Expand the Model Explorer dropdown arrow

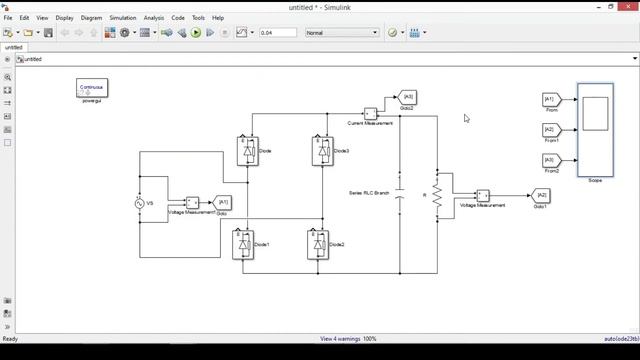click(x=155, y=33)
